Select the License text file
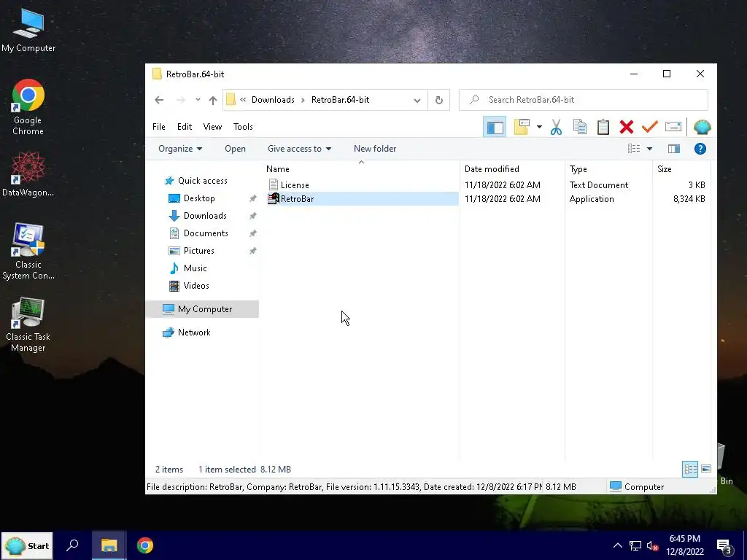Image resolution: width=747 pixels, height=560 pixels. tap(295, 184)
